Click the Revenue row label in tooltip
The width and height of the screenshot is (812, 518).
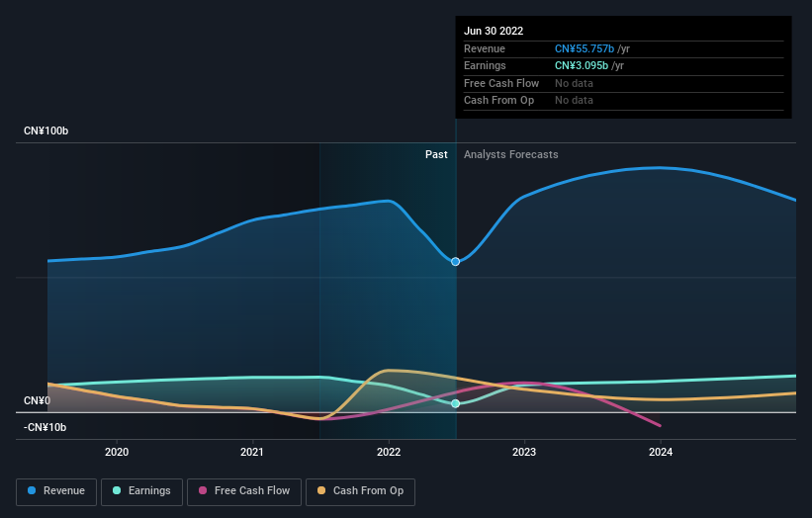coord(485,48)
